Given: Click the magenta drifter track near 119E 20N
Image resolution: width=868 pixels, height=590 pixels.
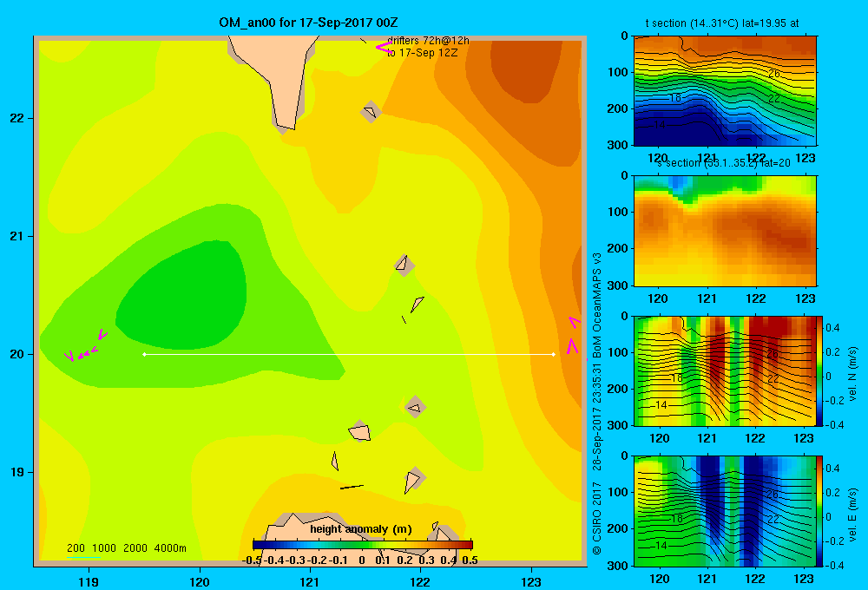Looking at the screenshot, I should [x=85, y=346].
